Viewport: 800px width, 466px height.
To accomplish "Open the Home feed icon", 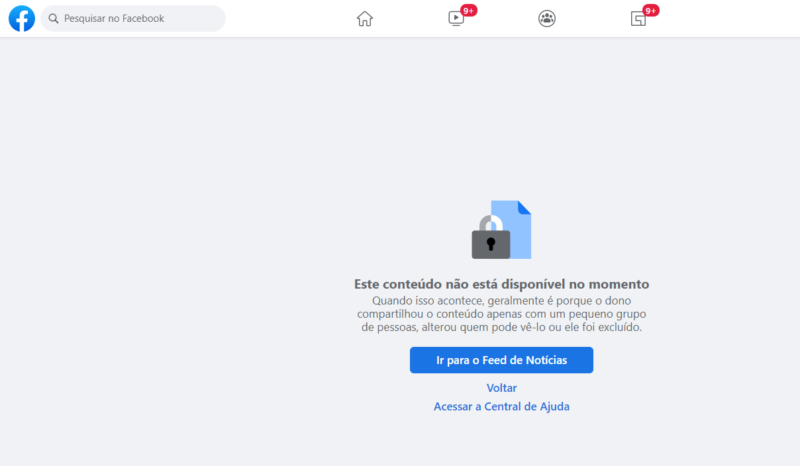I will coord(365,18).
